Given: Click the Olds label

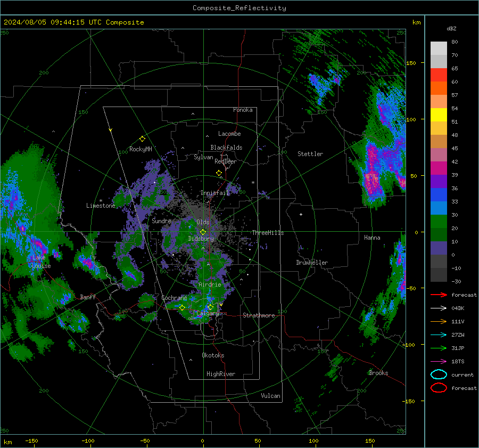Looking at the screenshot, I should point(203,222).
